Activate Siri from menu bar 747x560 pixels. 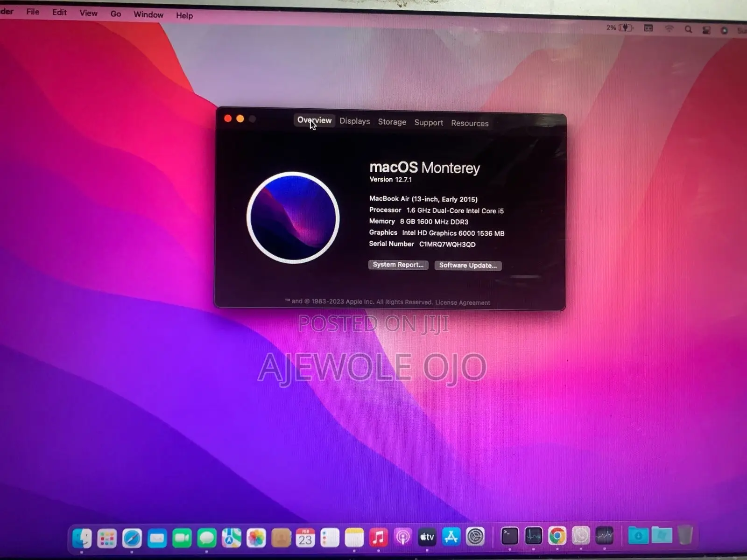724,30
